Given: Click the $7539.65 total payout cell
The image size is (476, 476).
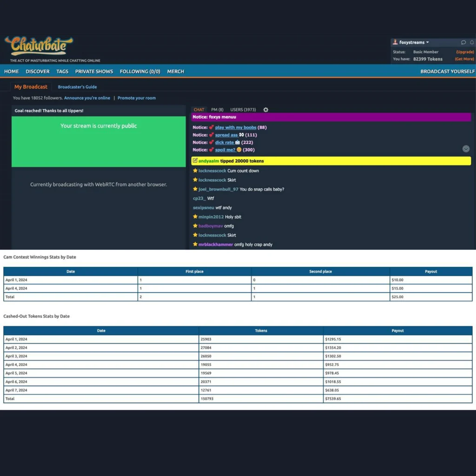Looking at the screenshot, I should (x=398, y=398).
